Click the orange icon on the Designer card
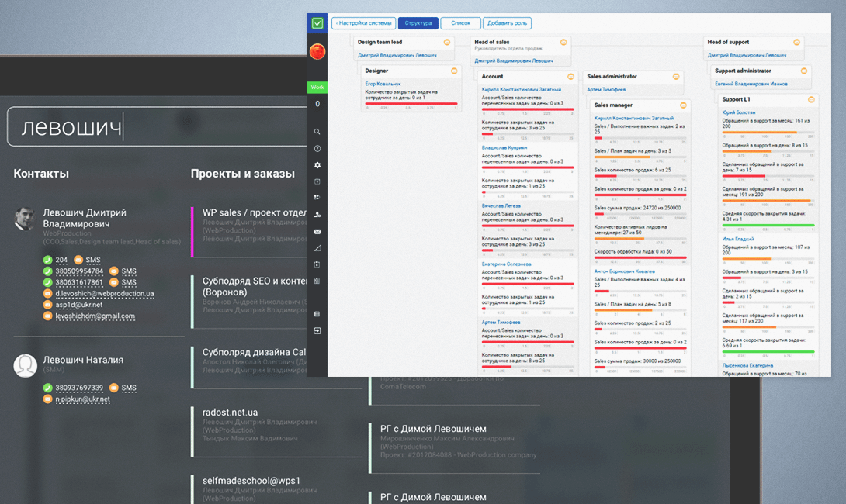846x504 pixels. [454, 71]
